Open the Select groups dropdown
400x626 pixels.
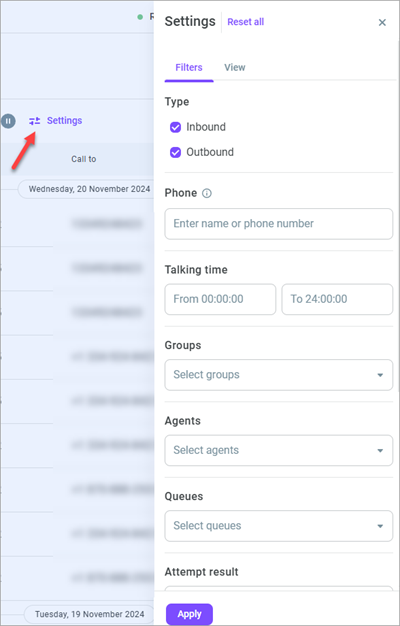coord(279,375)
